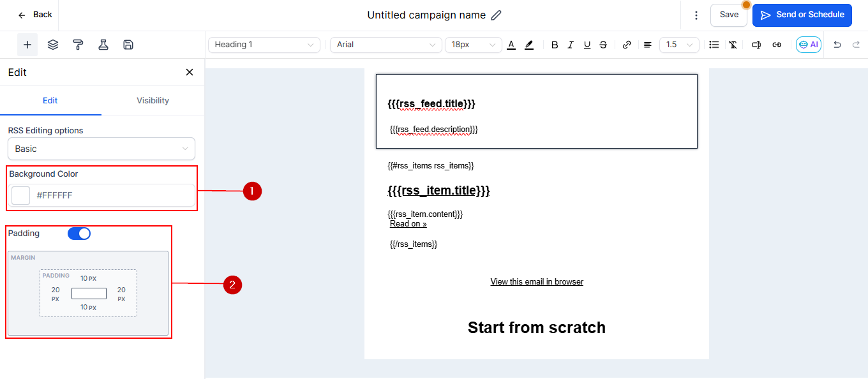Open text alignment options
The height and width of the screenshot is (379, 868).
(x=648, y=45)
